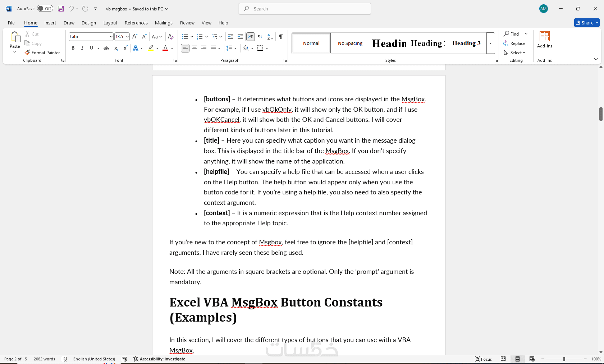Viewport: 604px width, 364px height.
Task: Align text to the right
Action: point(204,48)
